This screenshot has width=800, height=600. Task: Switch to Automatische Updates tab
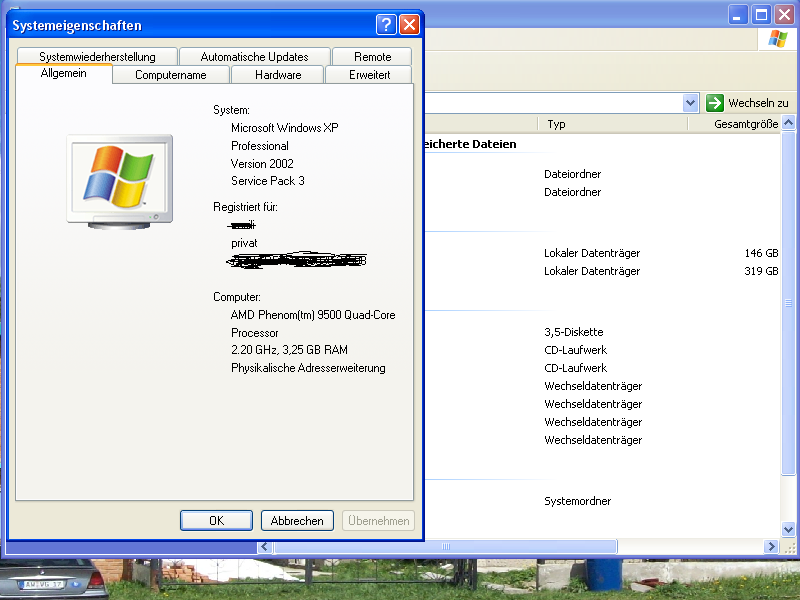pos(255,57)
